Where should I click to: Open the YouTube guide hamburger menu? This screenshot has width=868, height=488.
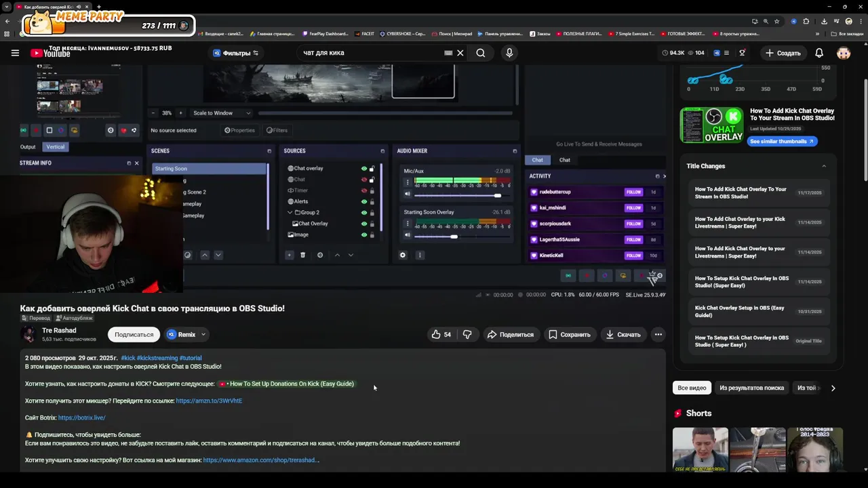pos(15,53)
